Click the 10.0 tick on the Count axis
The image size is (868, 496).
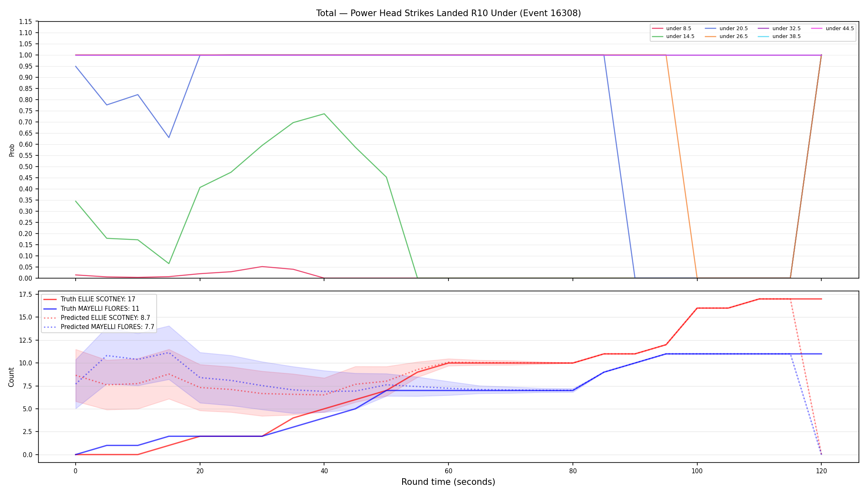click(x=26, y=363)
